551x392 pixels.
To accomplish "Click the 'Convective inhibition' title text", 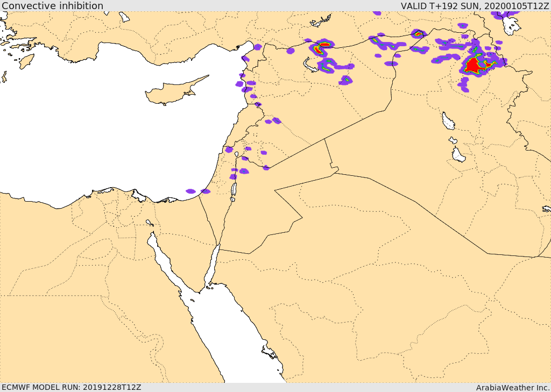I will point(53,5).
